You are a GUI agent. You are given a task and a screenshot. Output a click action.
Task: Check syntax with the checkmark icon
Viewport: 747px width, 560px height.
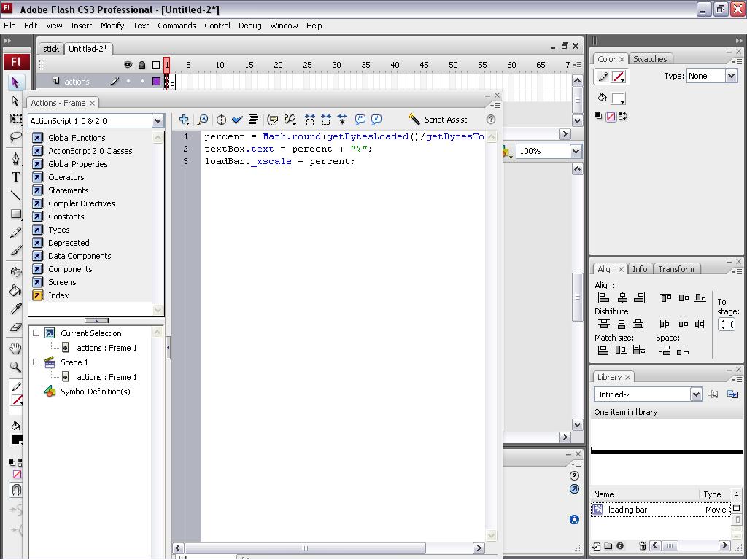point(237,120)
